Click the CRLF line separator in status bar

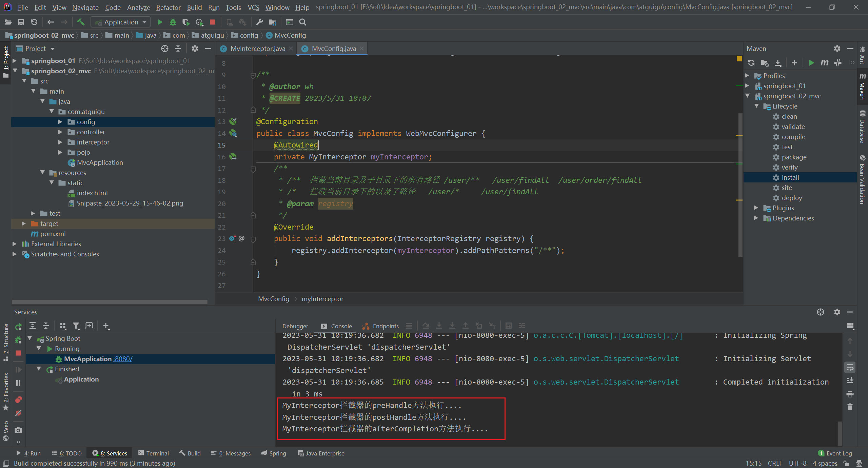click(775, 463)
